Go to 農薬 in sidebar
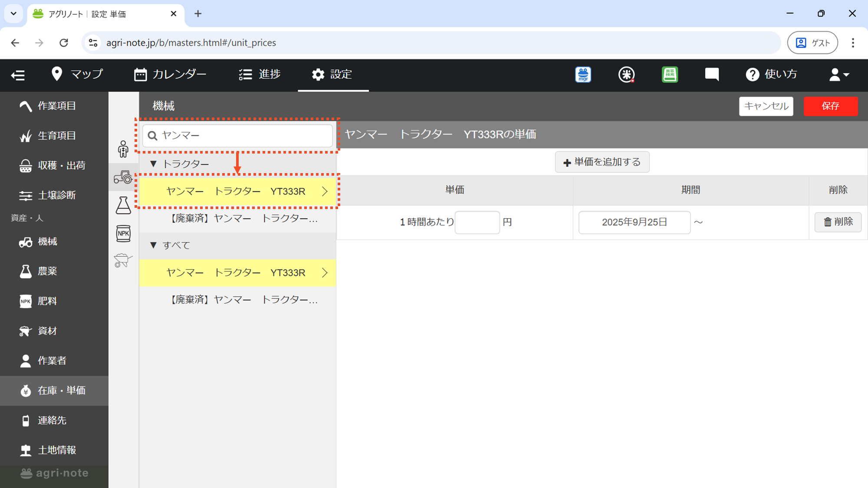 (54, 271)
